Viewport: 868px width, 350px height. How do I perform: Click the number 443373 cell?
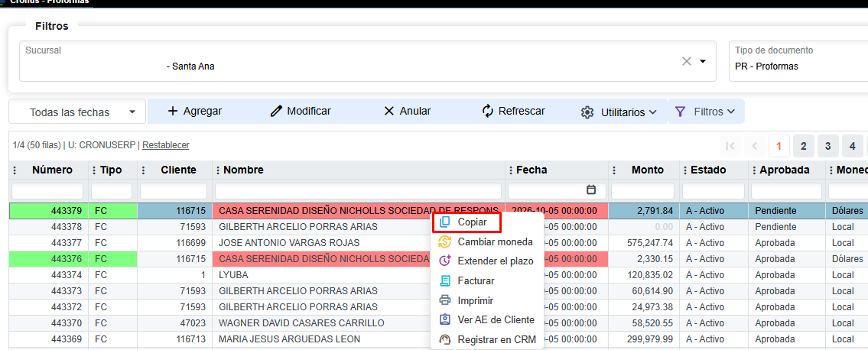[49, 291]
